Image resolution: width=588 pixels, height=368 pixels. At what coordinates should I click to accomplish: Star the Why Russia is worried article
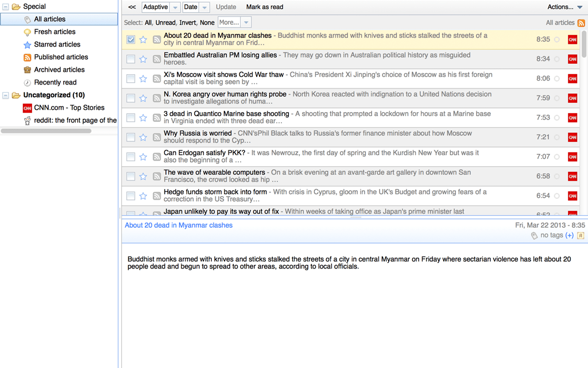click(x=143, y=137)
